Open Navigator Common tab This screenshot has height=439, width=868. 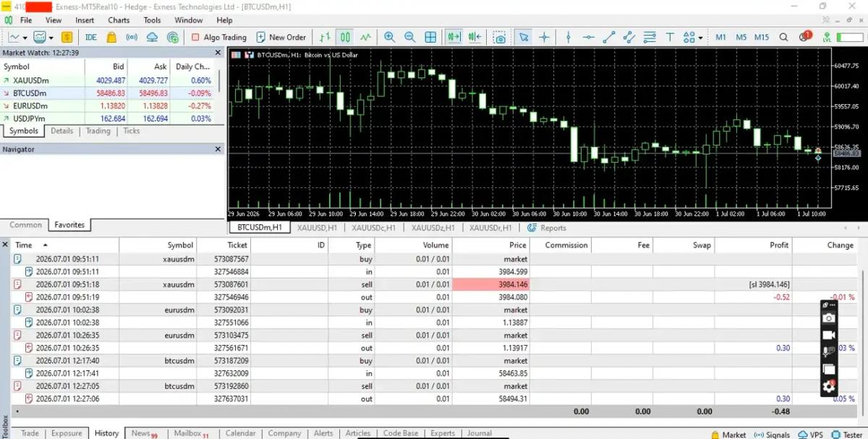pyautogui.click(x=25, y=225)
